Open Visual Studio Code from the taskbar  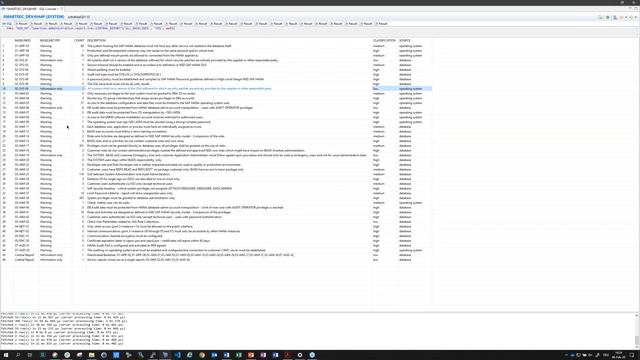click(178, 355)
